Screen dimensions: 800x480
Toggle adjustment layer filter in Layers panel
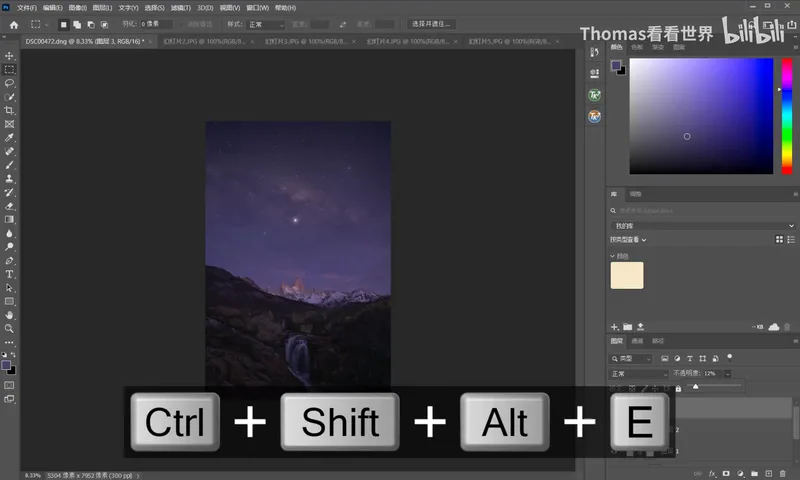tap(677, 359)
